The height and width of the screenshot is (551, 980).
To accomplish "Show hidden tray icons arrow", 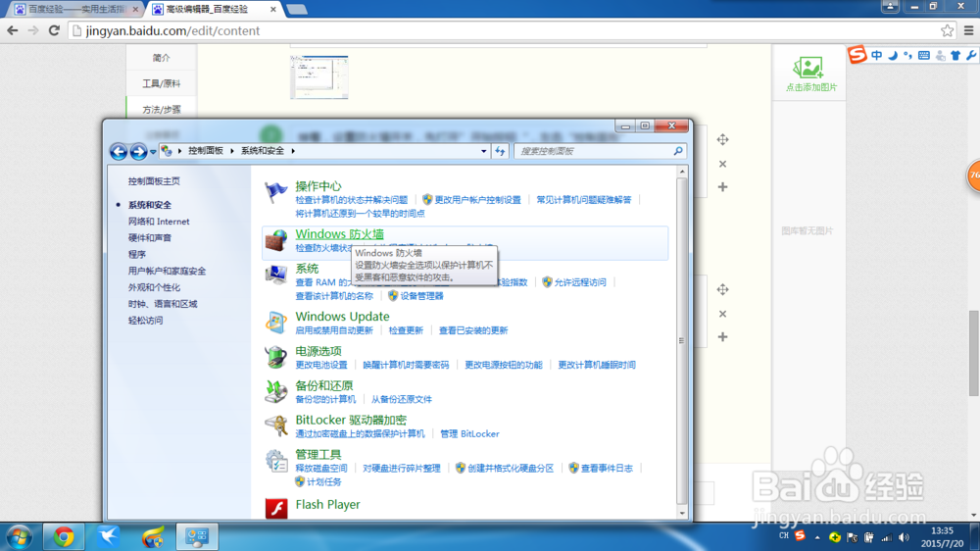I will click(817, 537).
